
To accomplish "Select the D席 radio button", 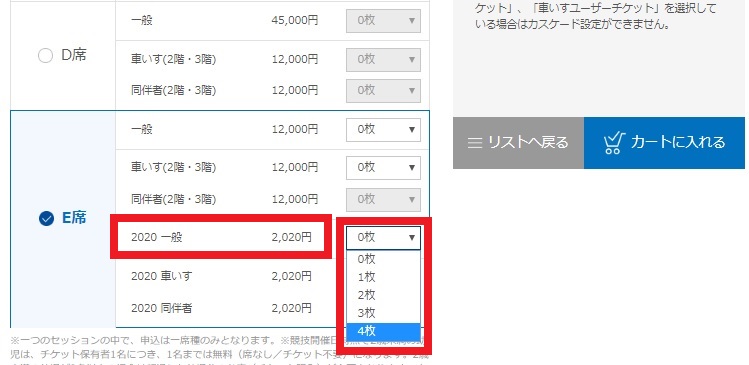I will pyautogui.click(x=45, y=56).
